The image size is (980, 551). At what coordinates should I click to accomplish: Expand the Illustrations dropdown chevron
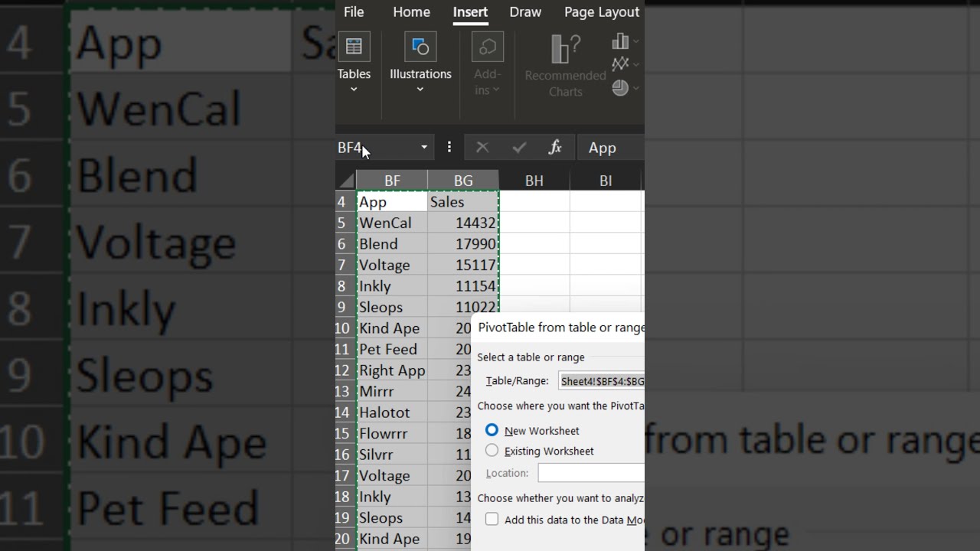click(x=420, y=90)
